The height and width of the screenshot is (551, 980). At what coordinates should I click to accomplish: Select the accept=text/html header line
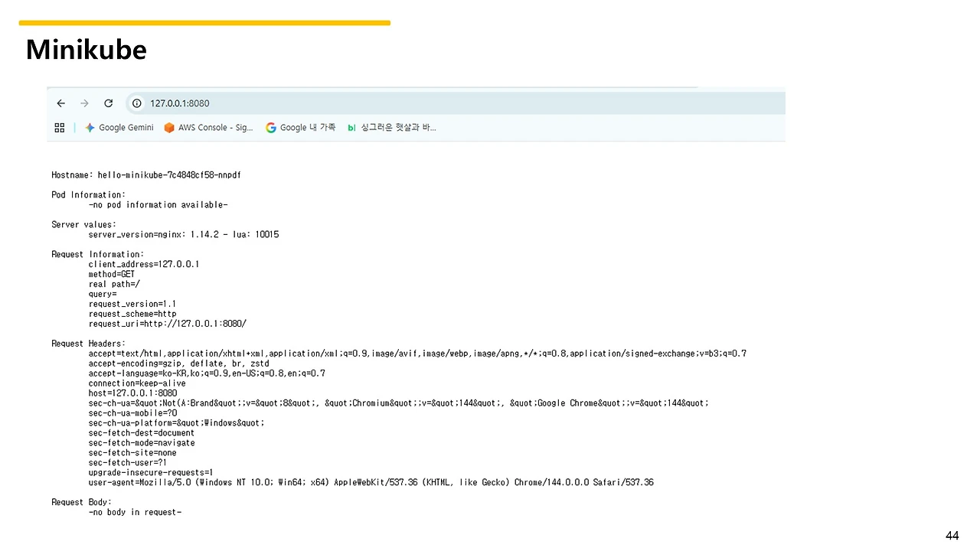tap(417, 354)
